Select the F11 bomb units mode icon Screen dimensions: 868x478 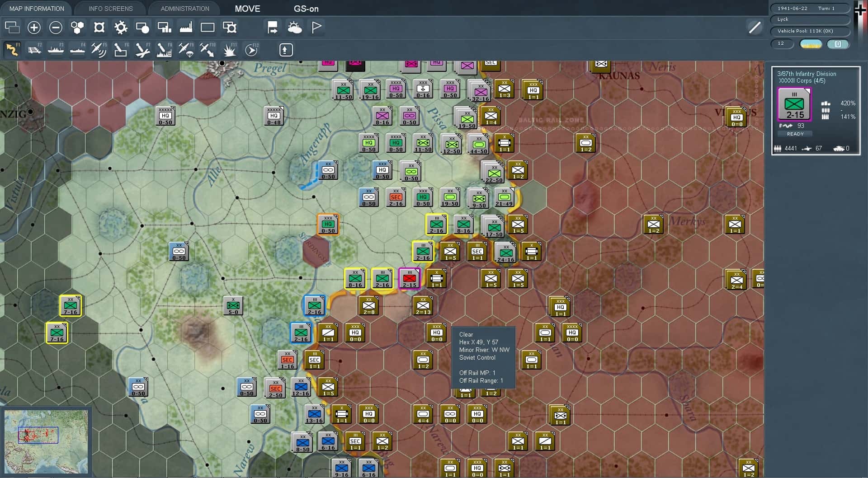point(230,50)
